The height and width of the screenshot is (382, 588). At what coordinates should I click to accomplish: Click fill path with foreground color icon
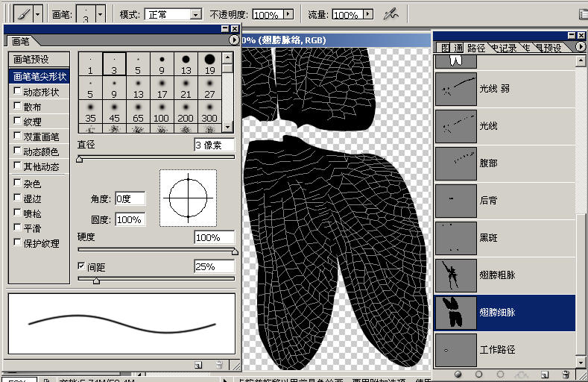[x=458, y=374]
